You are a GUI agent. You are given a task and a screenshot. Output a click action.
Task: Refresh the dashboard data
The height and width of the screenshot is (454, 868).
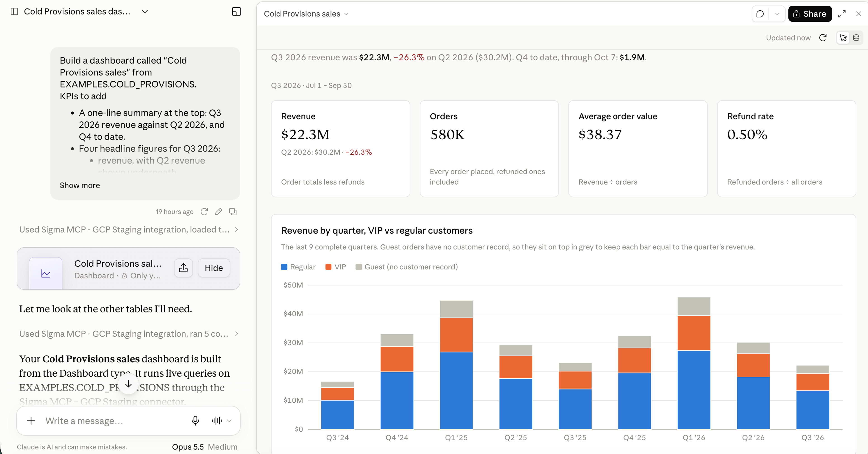(823, 38)
